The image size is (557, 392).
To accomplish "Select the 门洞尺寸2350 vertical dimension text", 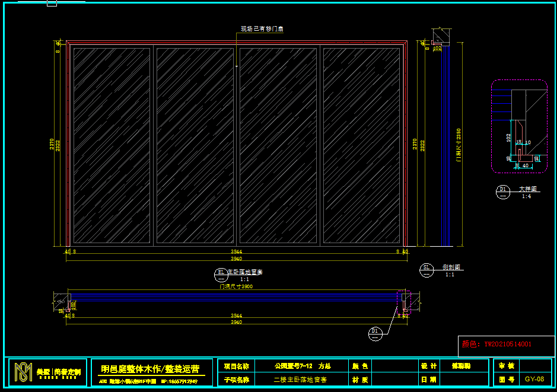I will click(458, 145).
